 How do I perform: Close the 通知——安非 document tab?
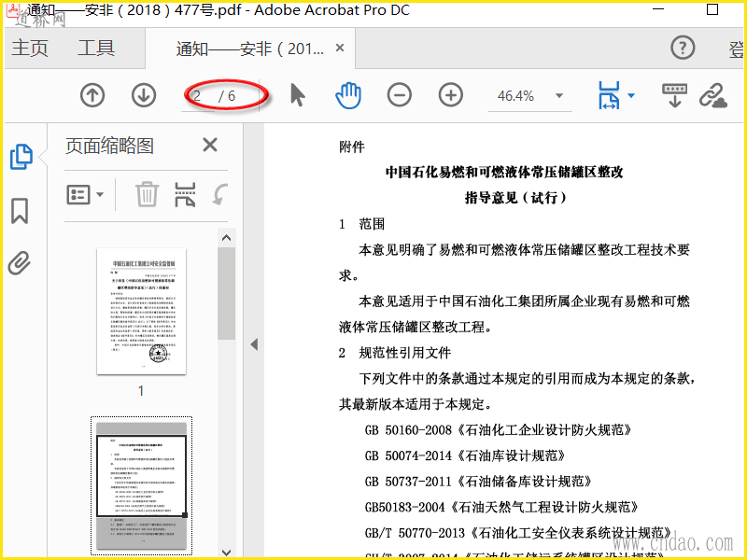click(340, 48)
